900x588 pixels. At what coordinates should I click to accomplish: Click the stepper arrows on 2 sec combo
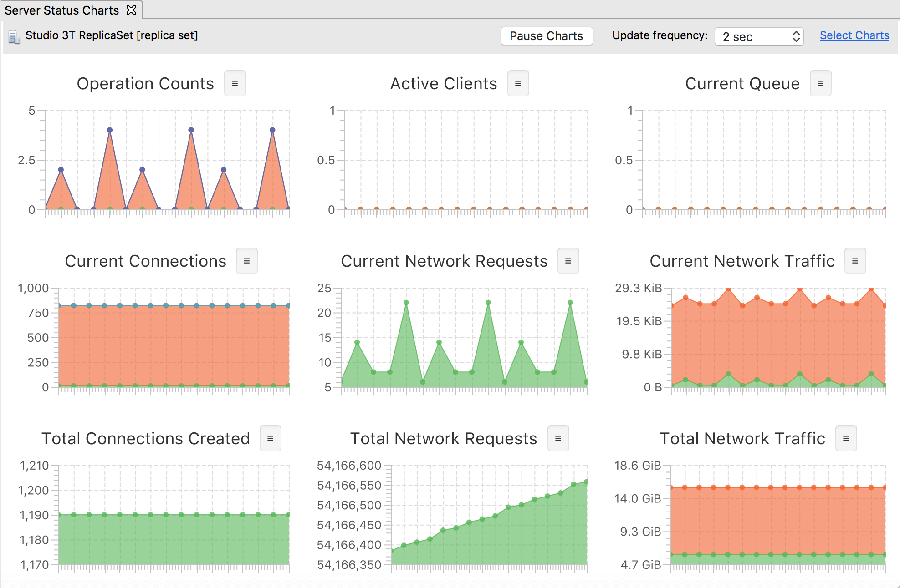796,36
